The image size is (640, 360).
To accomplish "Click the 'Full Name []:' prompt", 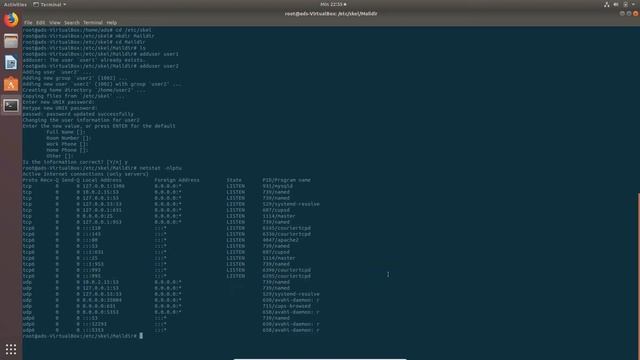I will (66, 132).
